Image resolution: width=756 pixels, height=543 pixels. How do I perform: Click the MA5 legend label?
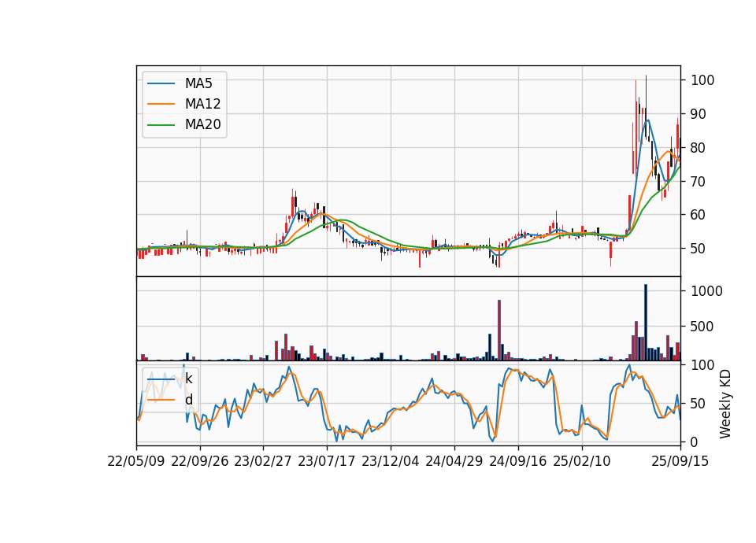click(x=198, y=83)
